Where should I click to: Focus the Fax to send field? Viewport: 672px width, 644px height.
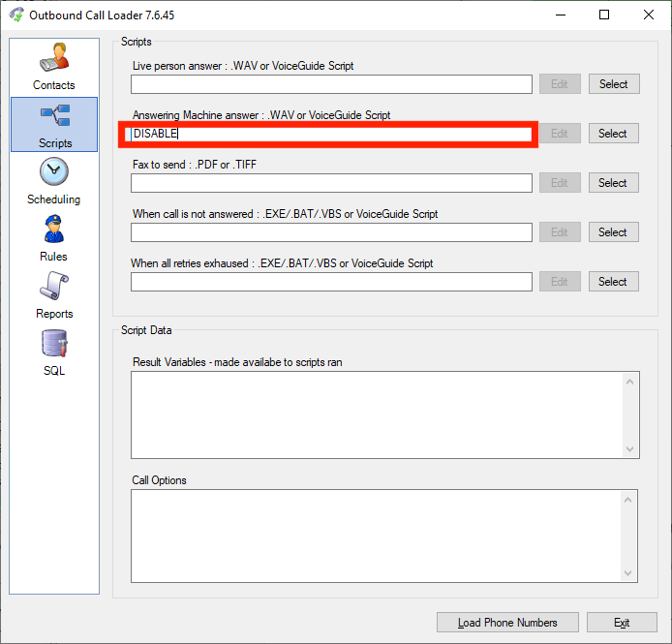coord(331,183)
